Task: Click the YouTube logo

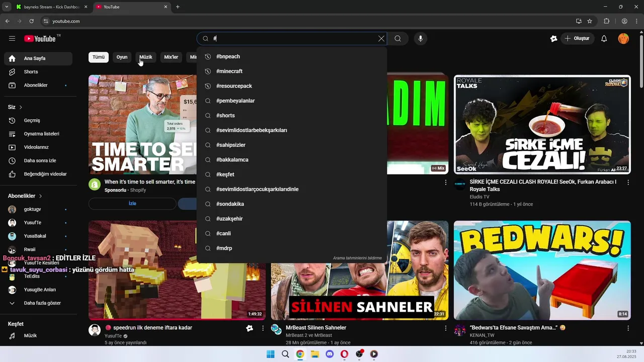Action: 40,39
